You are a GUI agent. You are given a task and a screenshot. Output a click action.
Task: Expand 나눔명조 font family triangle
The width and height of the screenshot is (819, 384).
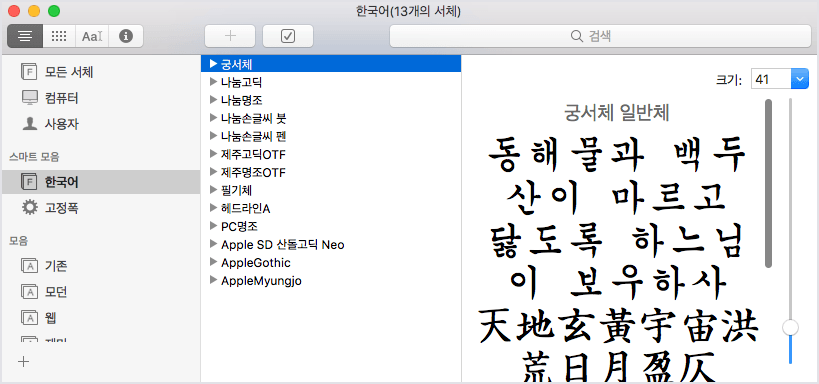coord(213,99)
